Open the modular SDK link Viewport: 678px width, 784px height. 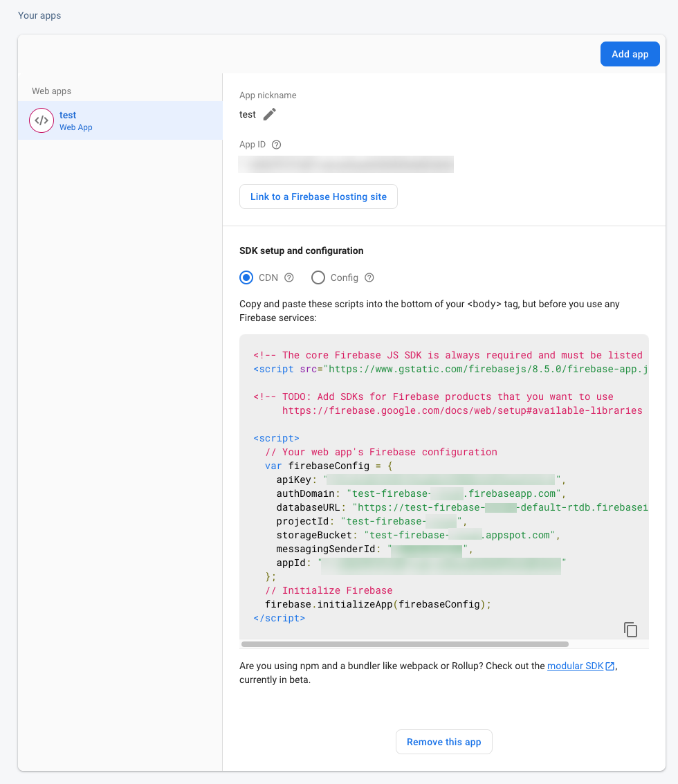click(x=575, y=666)
